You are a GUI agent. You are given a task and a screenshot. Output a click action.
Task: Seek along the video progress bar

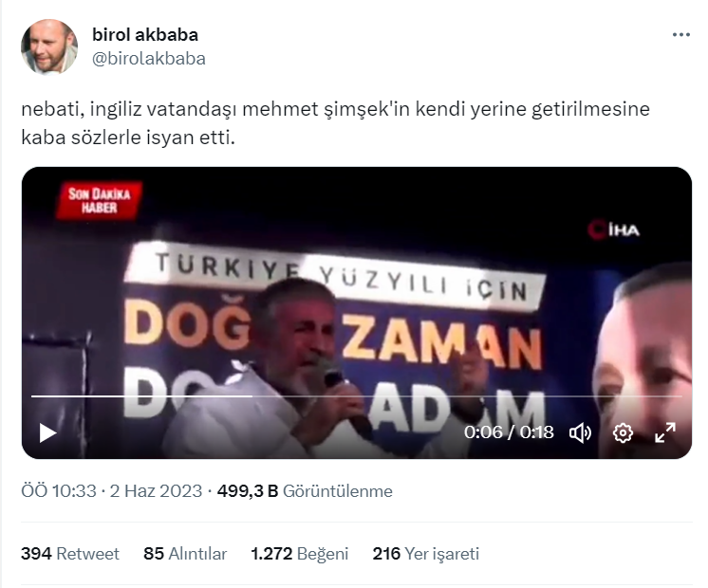pos(356,396)
